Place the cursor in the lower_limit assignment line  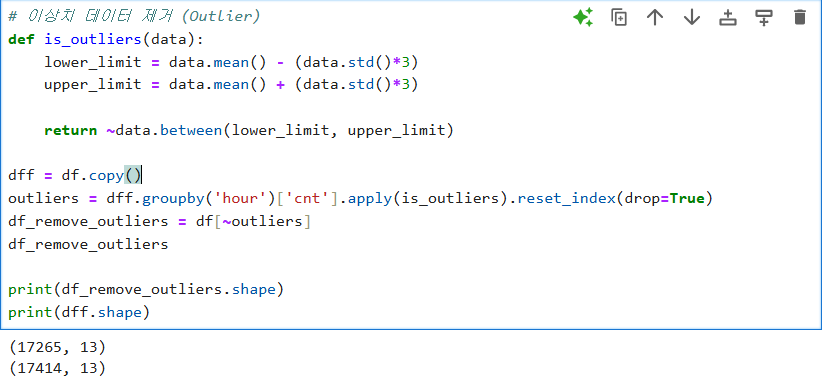[231, 62]
